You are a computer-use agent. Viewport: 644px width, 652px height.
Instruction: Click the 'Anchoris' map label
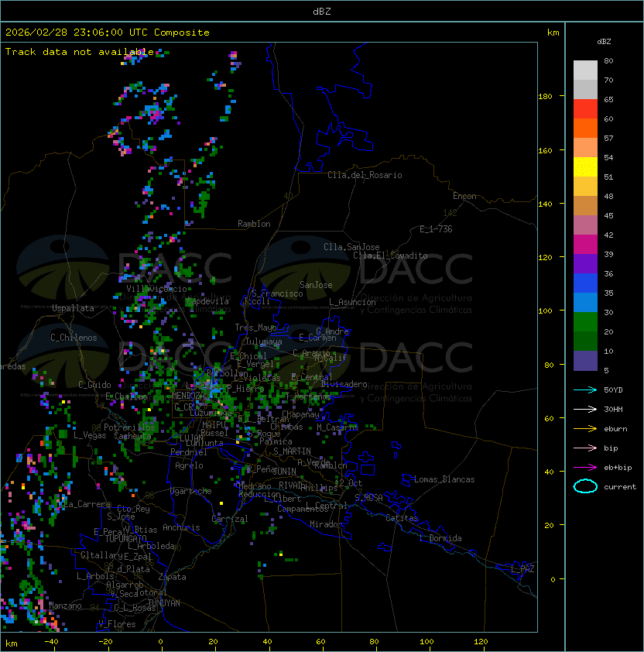(181, 527)
